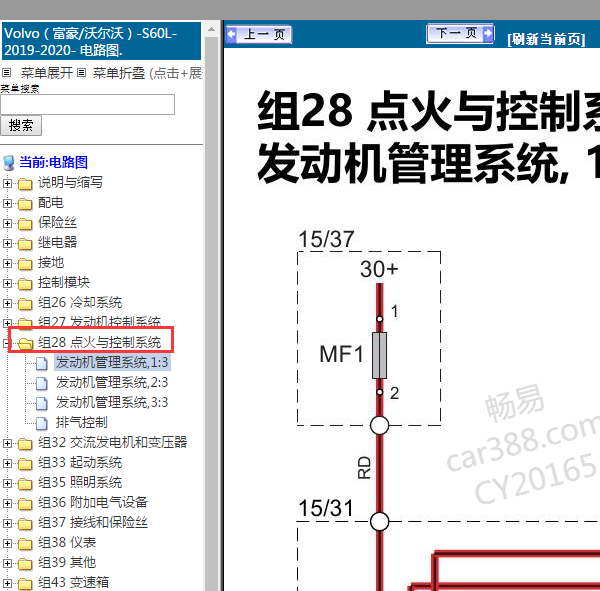The image size is (600, 591).
Task: Select the 保险丝 folder label
Action: pyautogui.click(x=57, y=222)
